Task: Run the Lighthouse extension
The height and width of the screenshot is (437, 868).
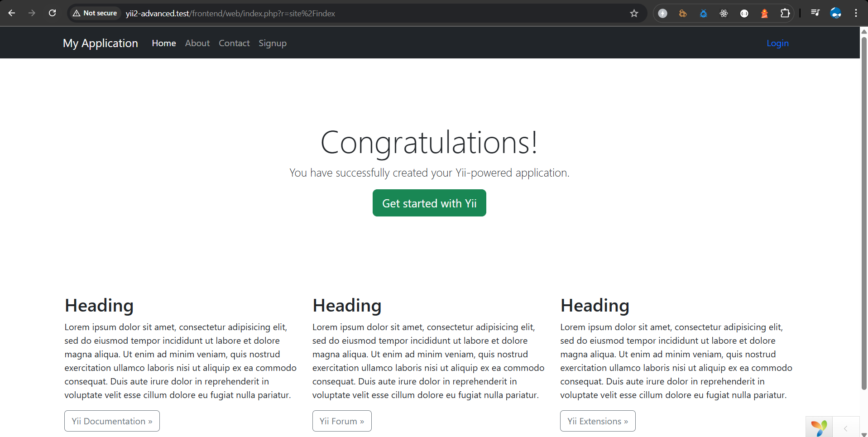Action: [764, 13]
